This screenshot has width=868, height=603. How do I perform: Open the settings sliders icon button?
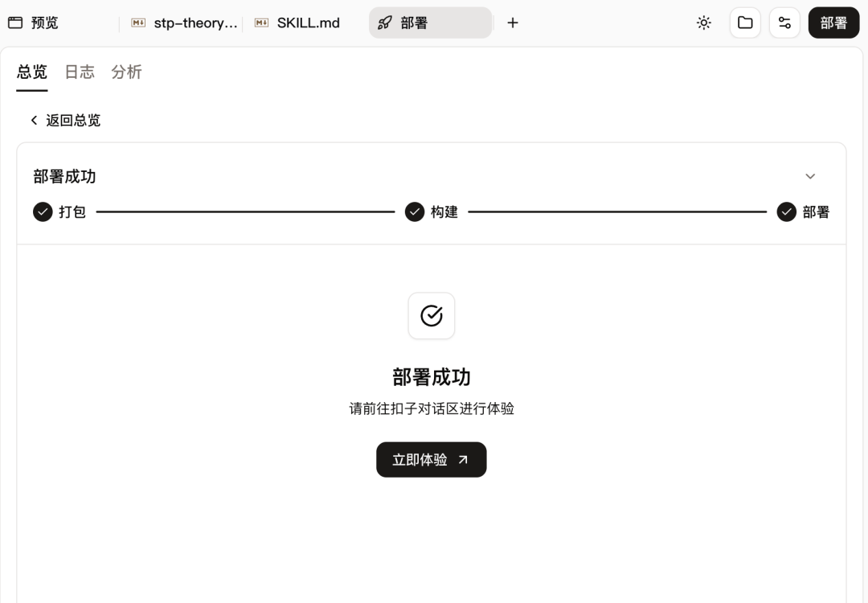(x=784, y=23)
